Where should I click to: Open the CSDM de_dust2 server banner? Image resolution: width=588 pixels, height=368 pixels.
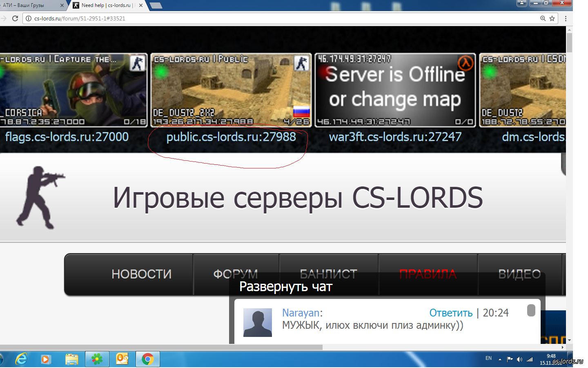point(523,90)
